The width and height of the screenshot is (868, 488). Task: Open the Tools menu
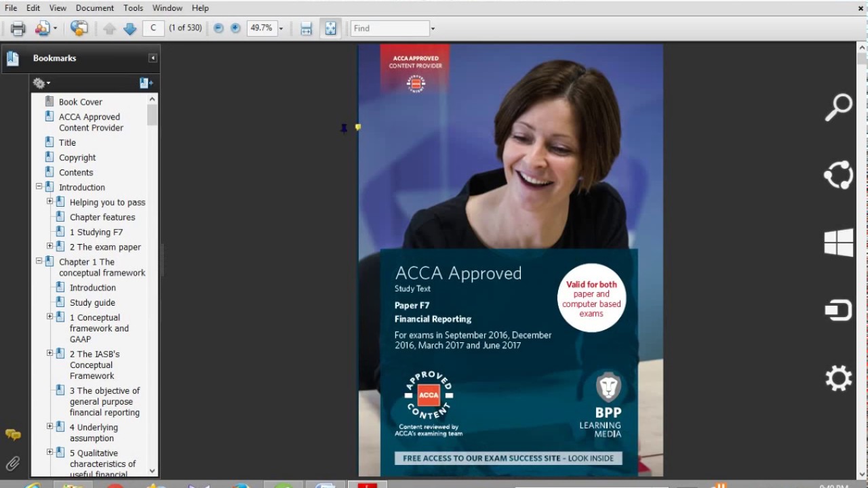tap(133, 8)
